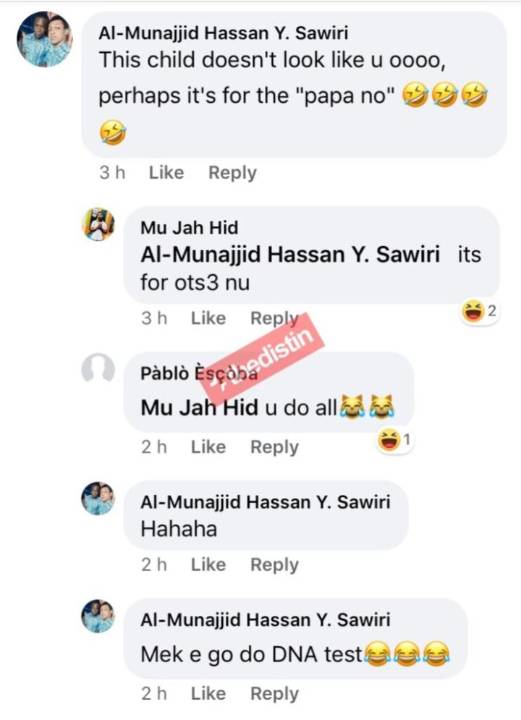This screenshot has width=521, height=720.
Task: Open Mu Jah Hid's avatar thumbnail
Action: [x=98, y=225]
